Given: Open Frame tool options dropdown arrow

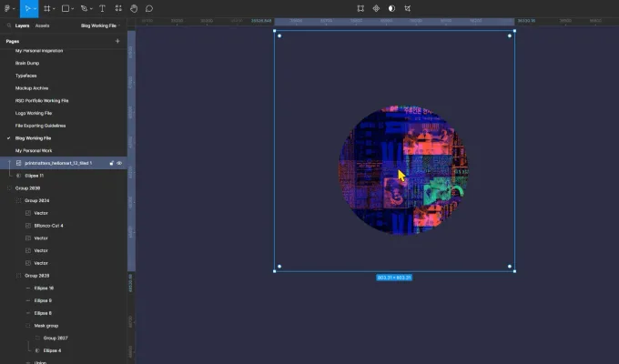Looking at the screenshot, I should (54, 9).
